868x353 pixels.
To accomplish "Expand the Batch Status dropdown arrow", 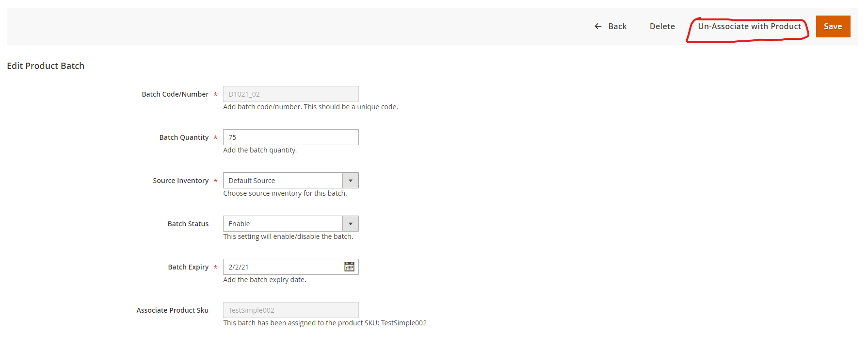I will pos(350,224).
